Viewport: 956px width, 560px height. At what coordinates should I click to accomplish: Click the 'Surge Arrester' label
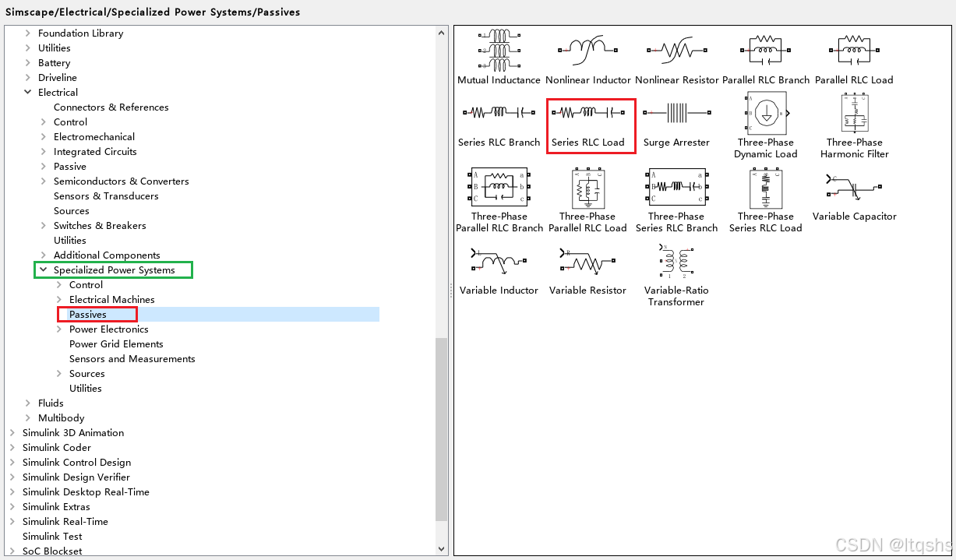(x=676, y=143)
